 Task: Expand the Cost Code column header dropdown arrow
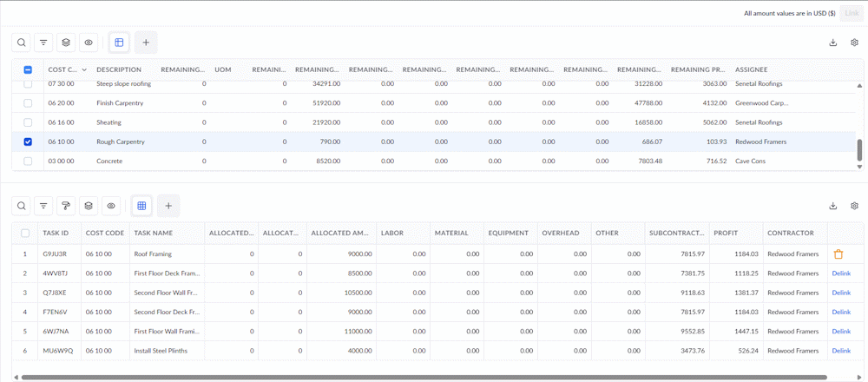84,69
